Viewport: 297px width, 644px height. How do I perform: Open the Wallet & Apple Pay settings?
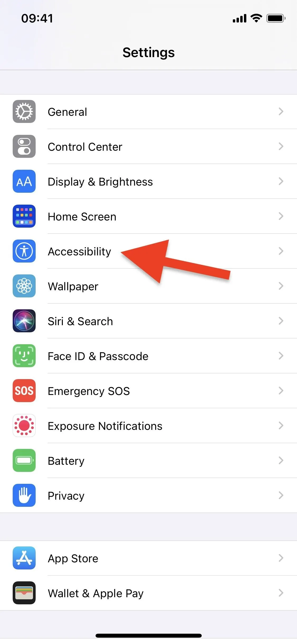coord(148,593)
